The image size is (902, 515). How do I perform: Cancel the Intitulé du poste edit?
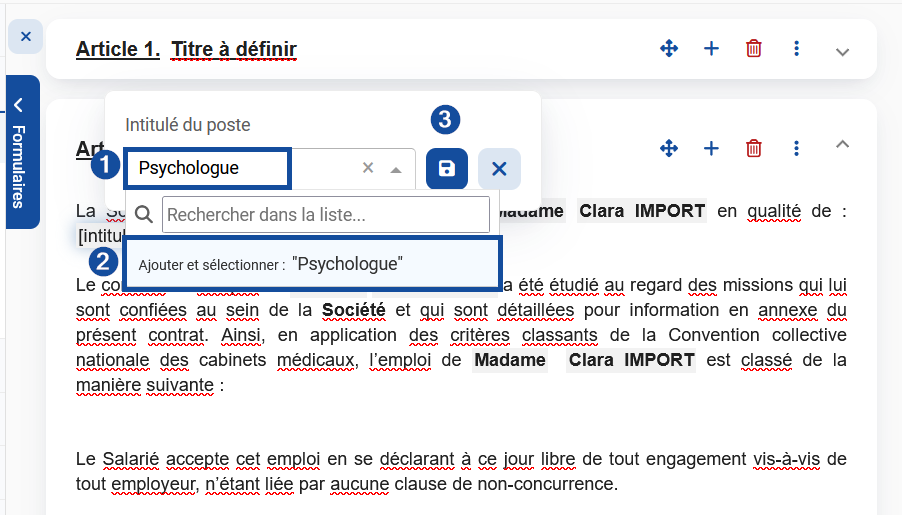tap(499, 169)
